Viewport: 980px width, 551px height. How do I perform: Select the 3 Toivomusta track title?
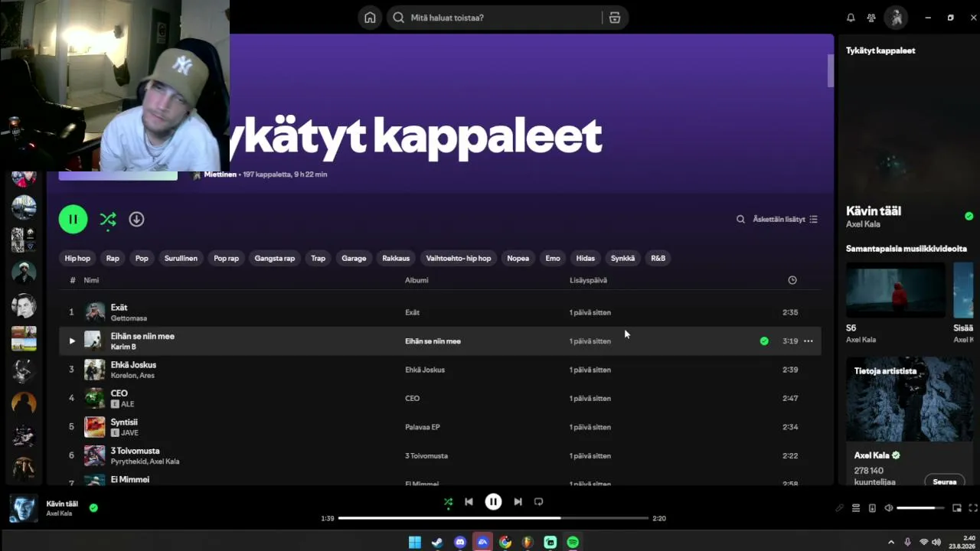[x=136, y=451]
